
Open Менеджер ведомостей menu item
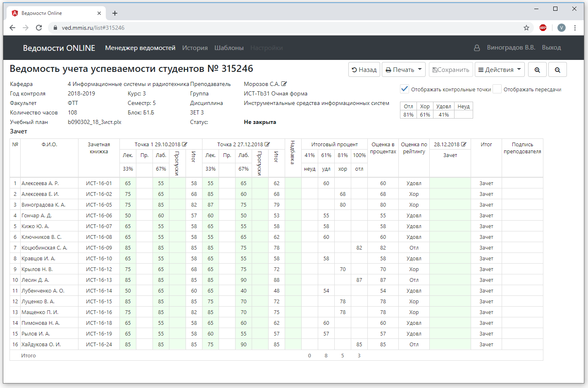point(140,48)
